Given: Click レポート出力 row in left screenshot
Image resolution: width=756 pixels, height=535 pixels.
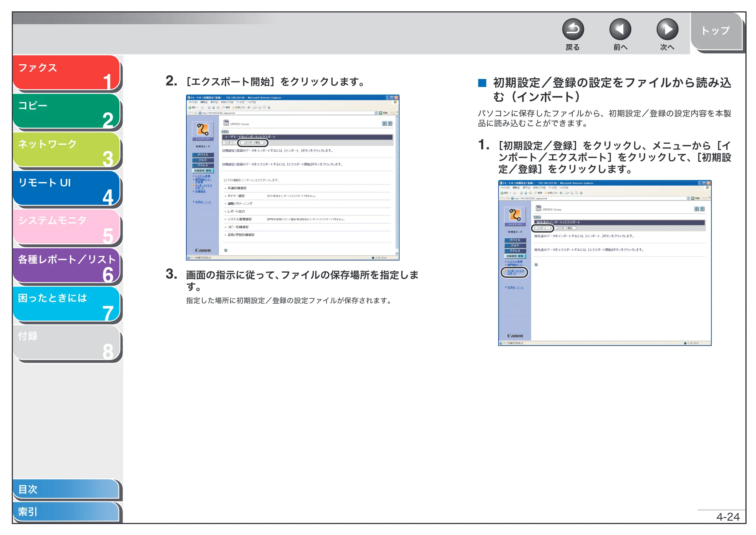Looking at the screenshot, I should (308, 211).
